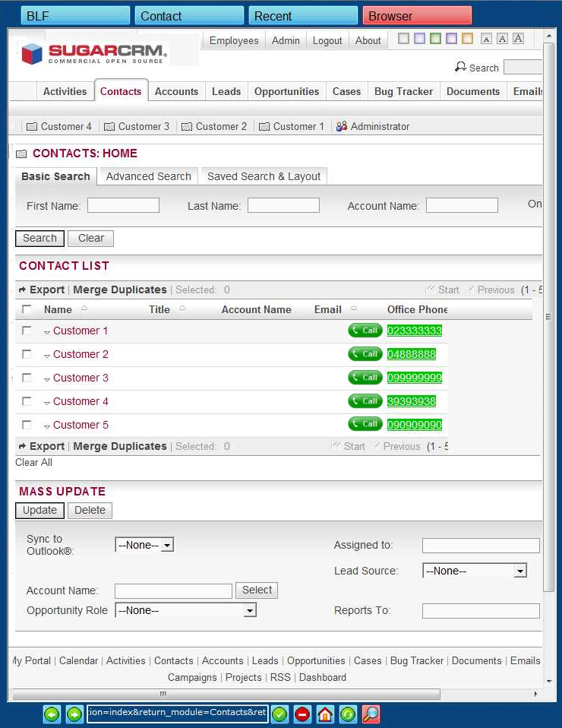Open the Sync to Outlook dropdown

(x=144, y=545)
